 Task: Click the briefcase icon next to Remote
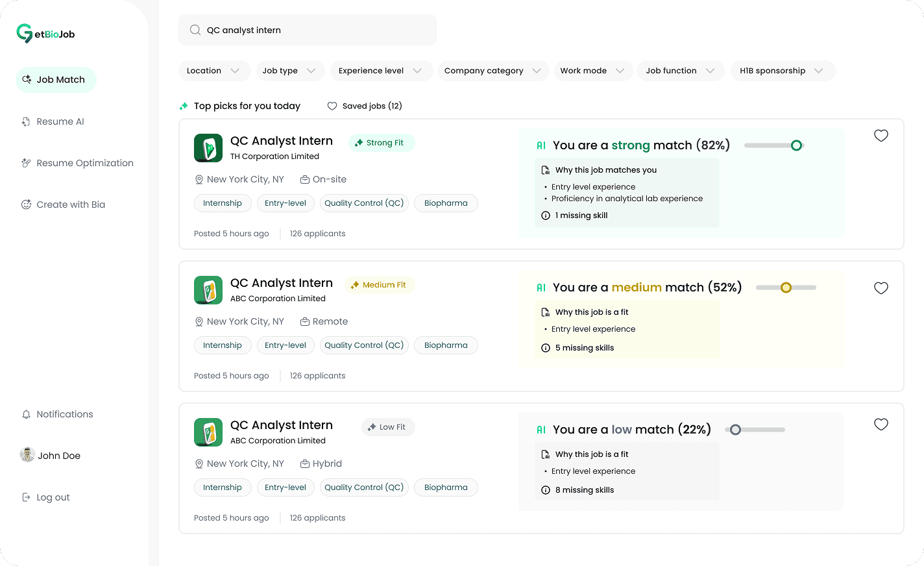[304, 321]
